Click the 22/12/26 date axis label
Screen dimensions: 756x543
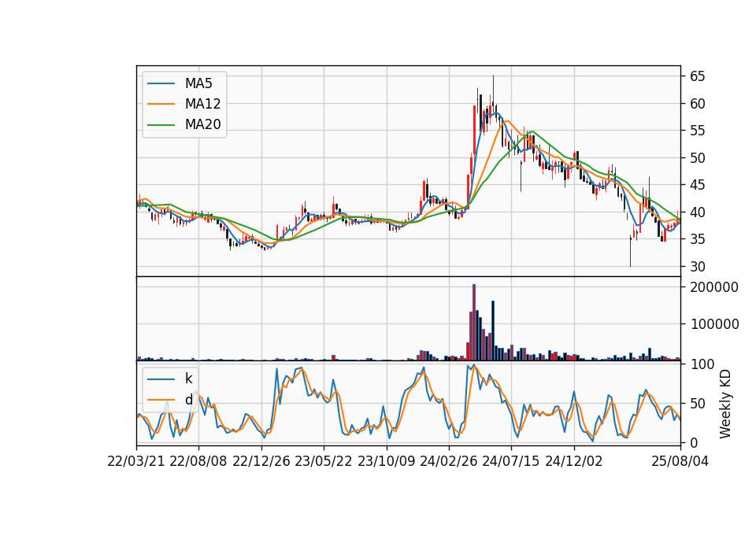click(261, 461)
